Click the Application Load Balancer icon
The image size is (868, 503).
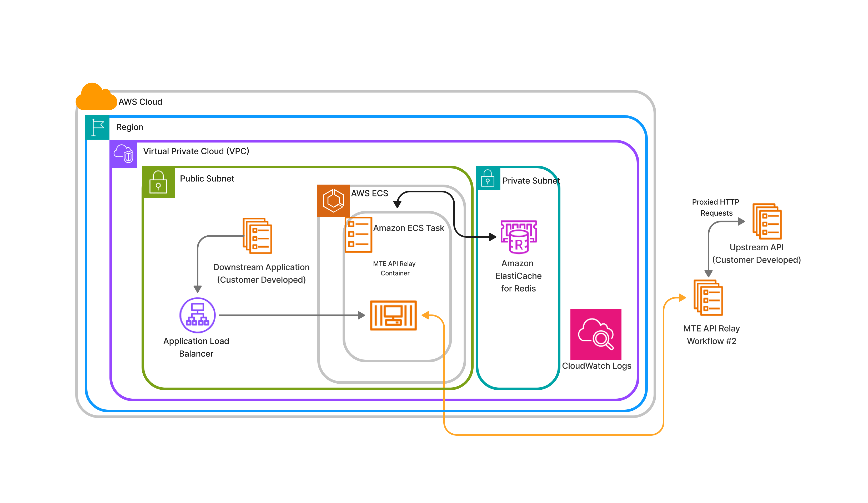tap(197, 315)
